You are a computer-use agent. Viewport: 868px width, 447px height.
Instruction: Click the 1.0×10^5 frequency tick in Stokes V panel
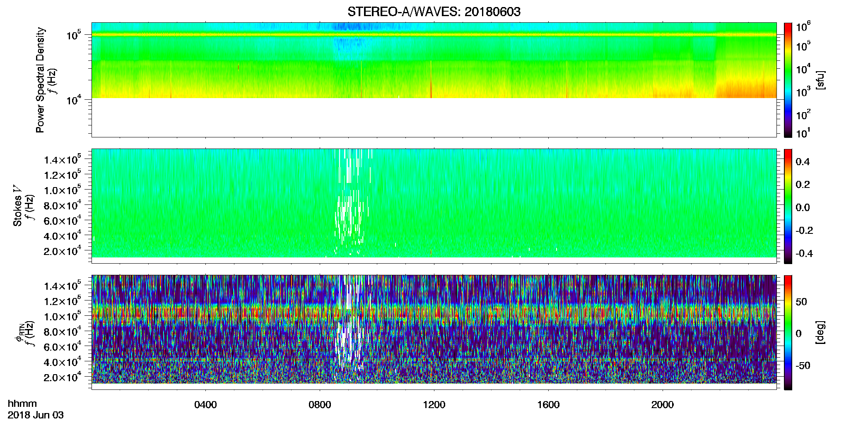pyautogui.click(x=63, y=190)
